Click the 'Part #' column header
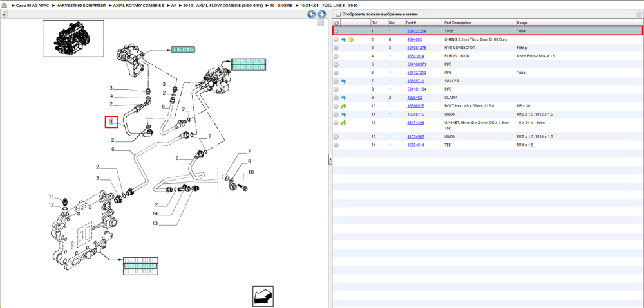The width and height of the screenshot is (644, 308). click(x=411, y=23)
